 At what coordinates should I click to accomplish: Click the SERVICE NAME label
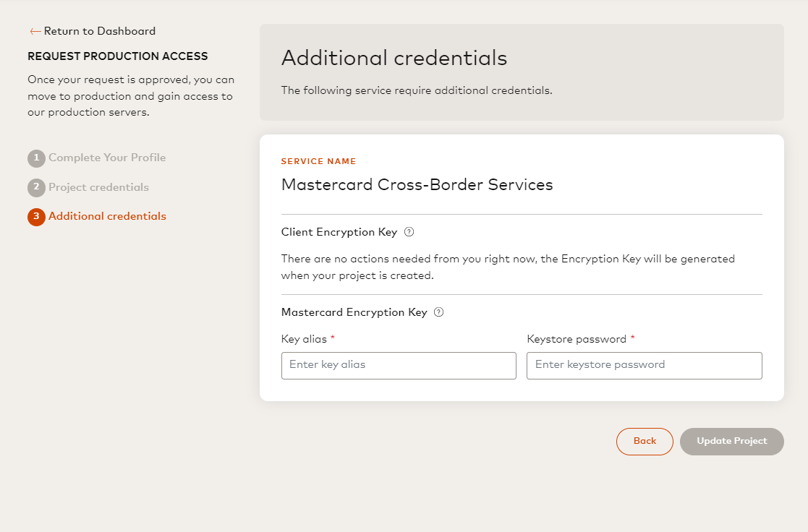pos(318,161)
